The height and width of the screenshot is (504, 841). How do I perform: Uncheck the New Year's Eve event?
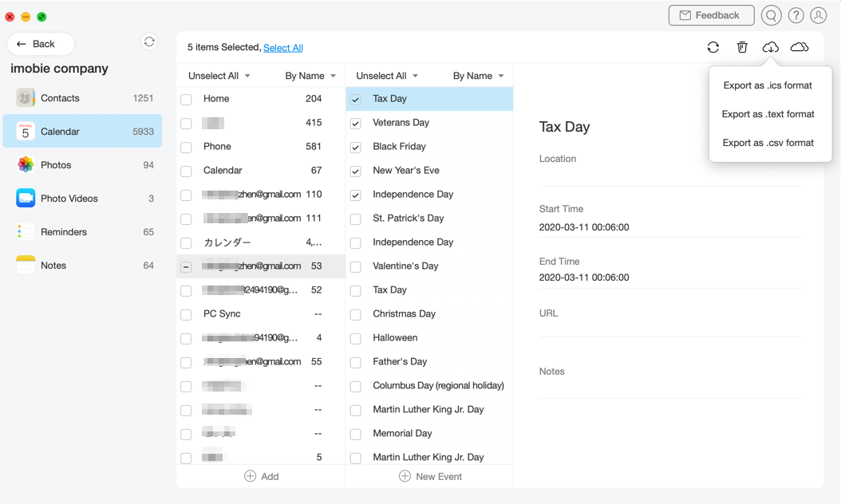point(356,171)
